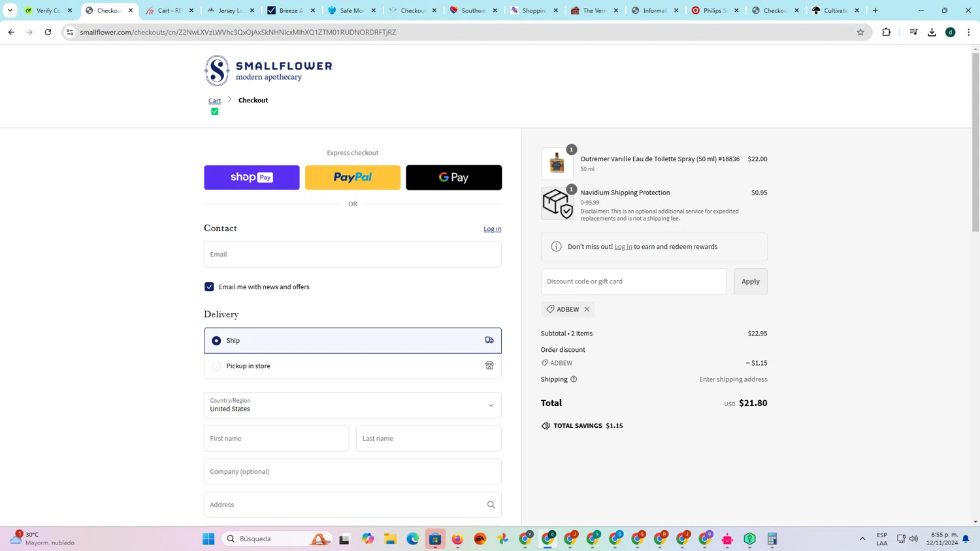Open Microsoft Store from the taskbar

[435, 539]
